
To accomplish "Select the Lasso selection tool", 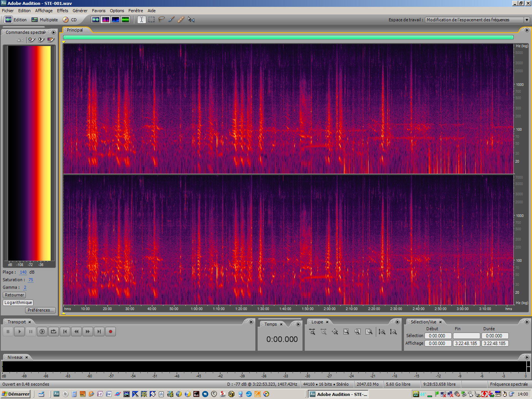I will 161,19.
